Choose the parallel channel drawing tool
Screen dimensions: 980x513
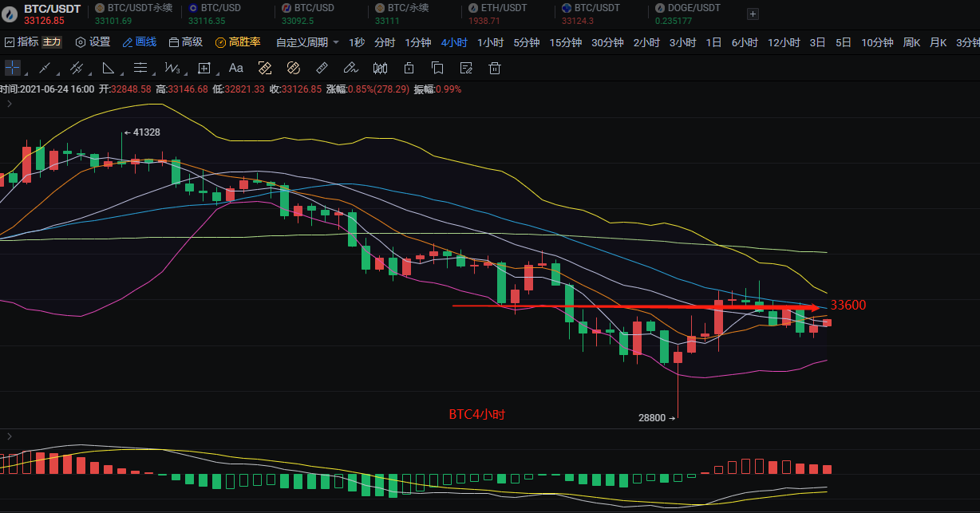coord(77,68)
